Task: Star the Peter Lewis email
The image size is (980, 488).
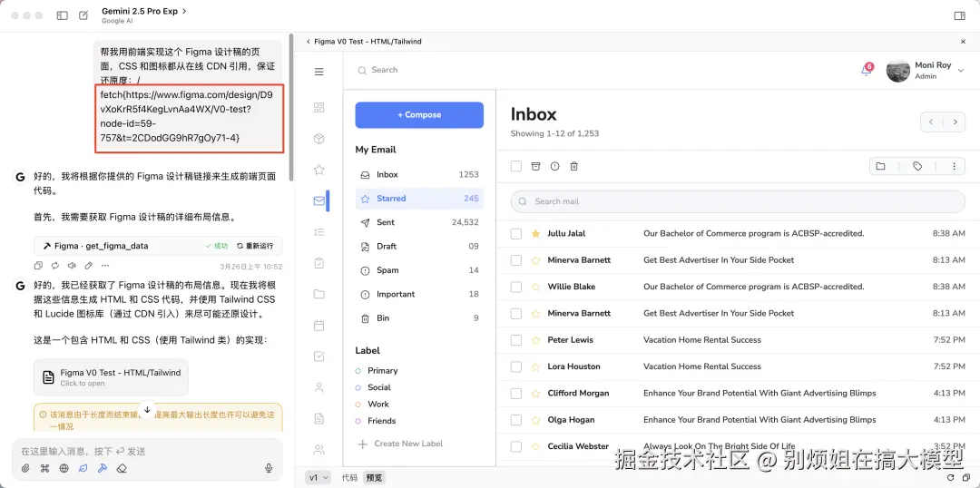Action: [535, 340]
